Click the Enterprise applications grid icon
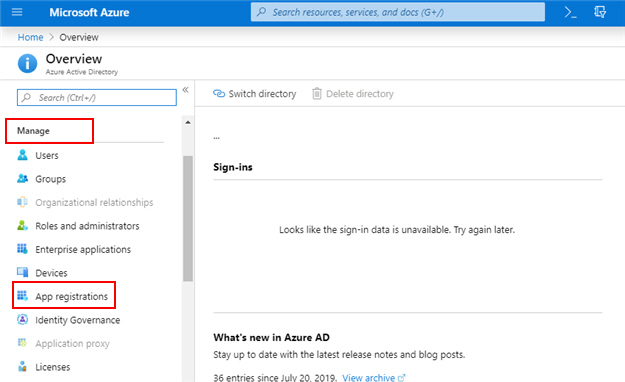This screenshot has height=382, width=625. [x=23, y=249]
